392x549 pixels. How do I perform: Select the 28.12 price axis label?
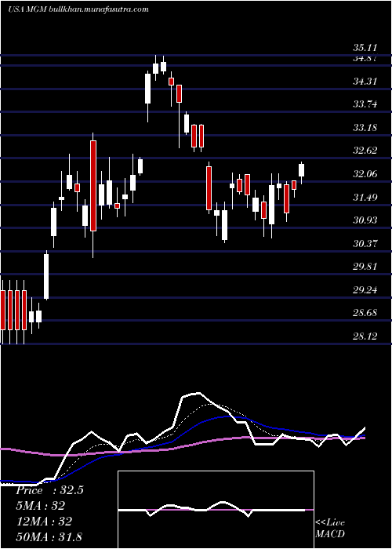(x=365, y=336)
